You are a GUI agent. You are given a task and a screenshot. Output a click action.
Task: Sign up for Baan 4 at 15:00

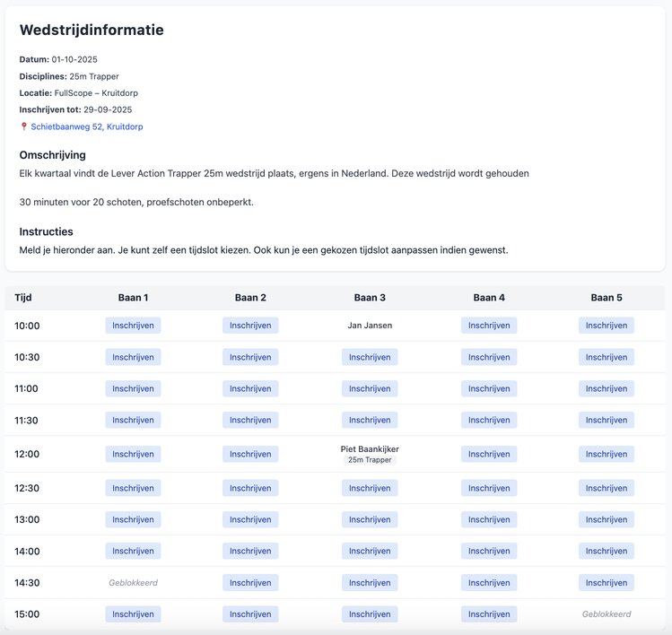[489, 614]
